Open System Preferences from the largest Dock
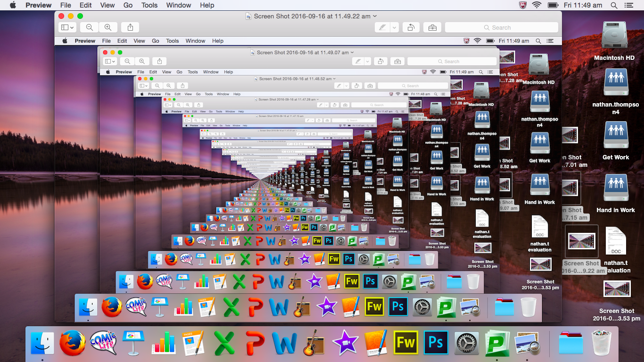The height and width of the screenshot is (362, 644). (x=466, y=343)
